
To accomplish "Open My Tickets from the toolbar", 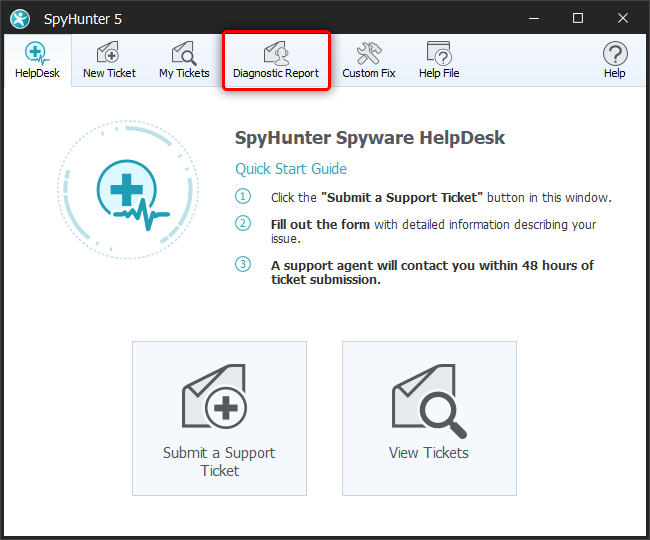I will pyautogui.click(x=184, y=60).
